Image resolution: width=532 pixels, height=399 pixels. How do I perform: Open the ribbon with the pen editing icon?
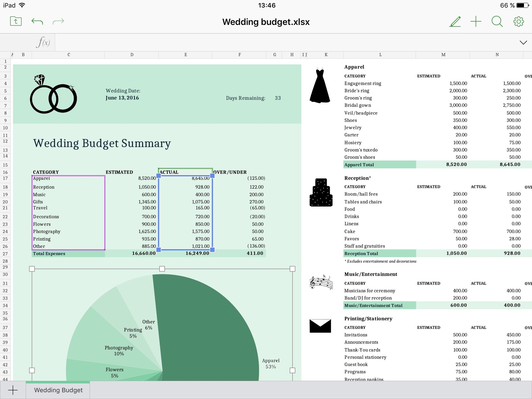pos(455,21)
